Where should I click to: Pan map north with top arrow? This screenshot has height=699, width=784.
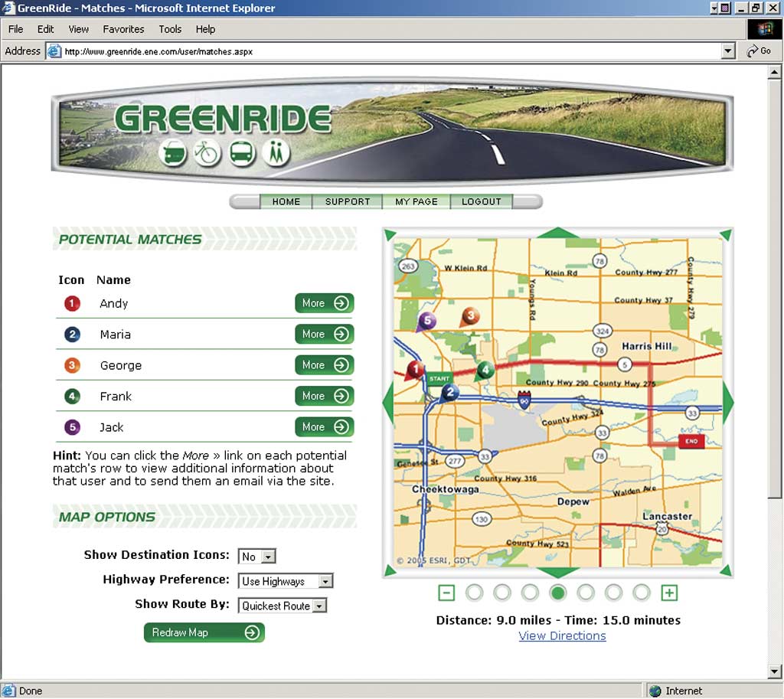click(x=558, y=233)
